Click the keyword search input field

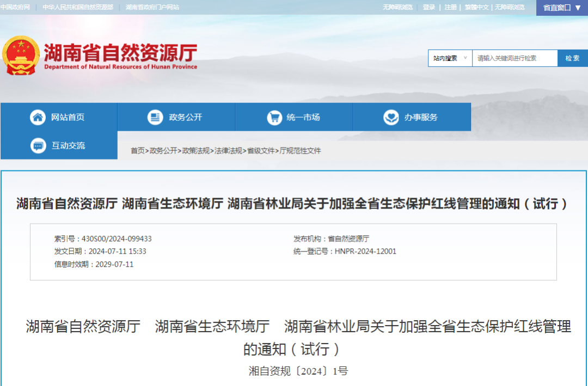514,58
